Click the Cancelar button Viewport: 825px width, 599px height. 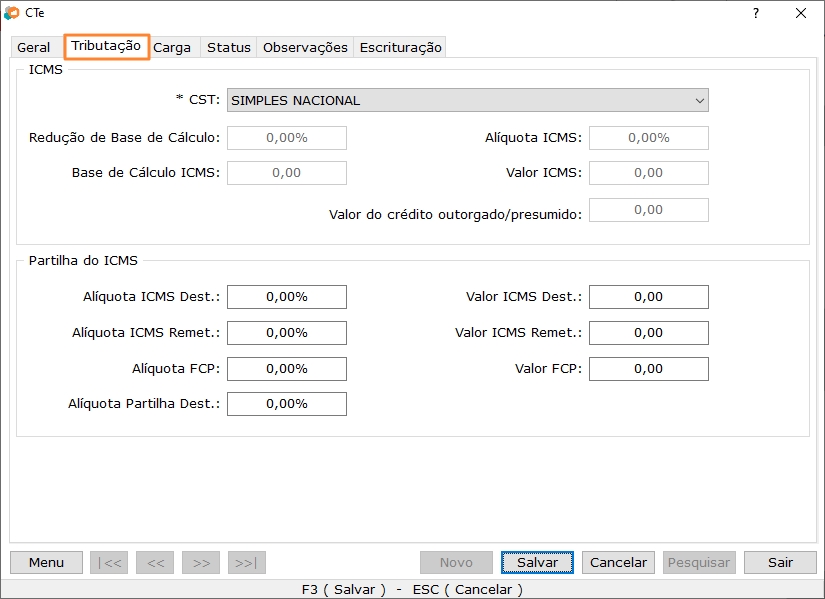[x=618, y=562]
